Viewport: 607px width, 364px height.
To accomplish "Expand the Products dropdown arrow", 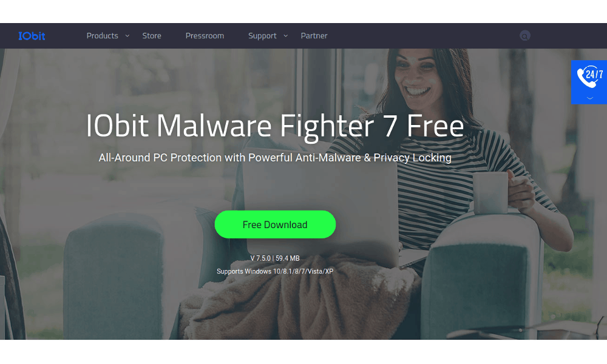I will point(127,36).
